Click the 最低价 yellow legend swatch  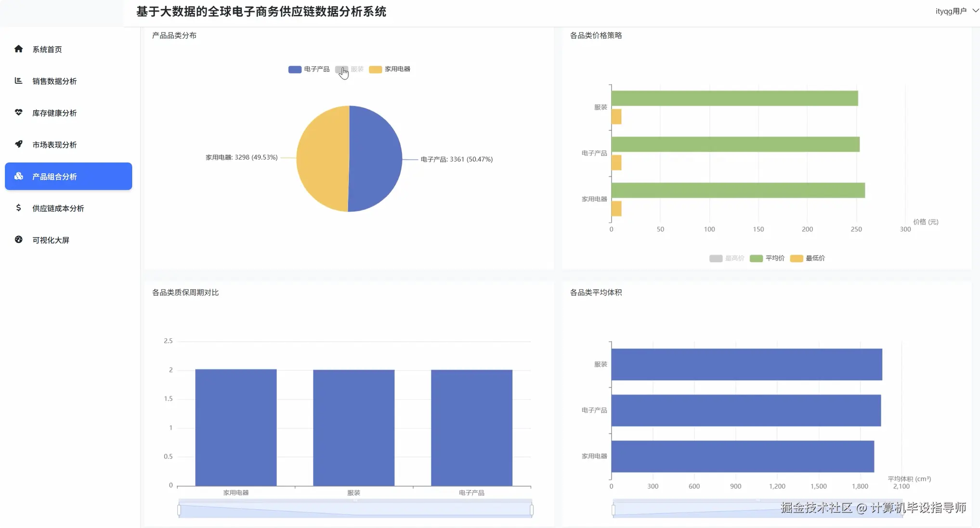(x=797, y=258)
